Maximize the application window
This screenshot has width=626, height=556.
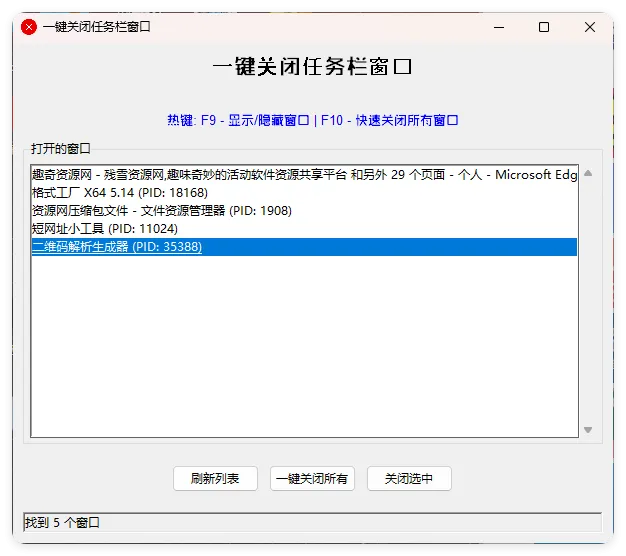tap(544, 27)
